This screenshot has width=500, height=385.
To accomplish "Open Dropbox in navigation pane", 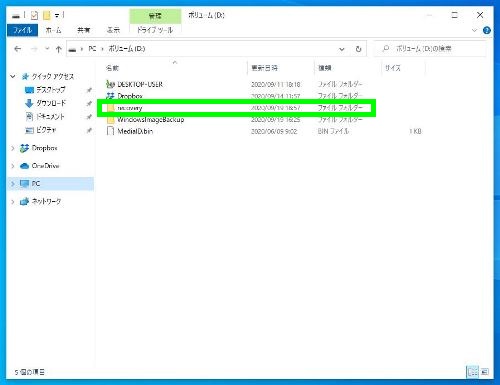I will (x=44, y=148).
